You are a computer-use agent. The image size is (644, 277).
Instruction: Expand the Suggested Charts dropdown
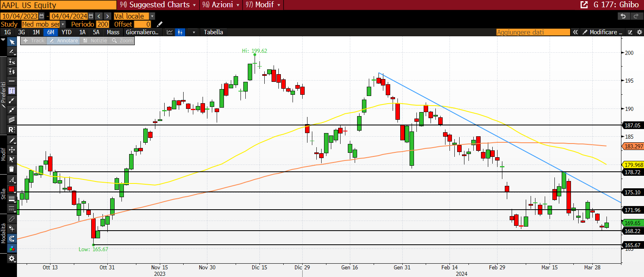point(158,5)
